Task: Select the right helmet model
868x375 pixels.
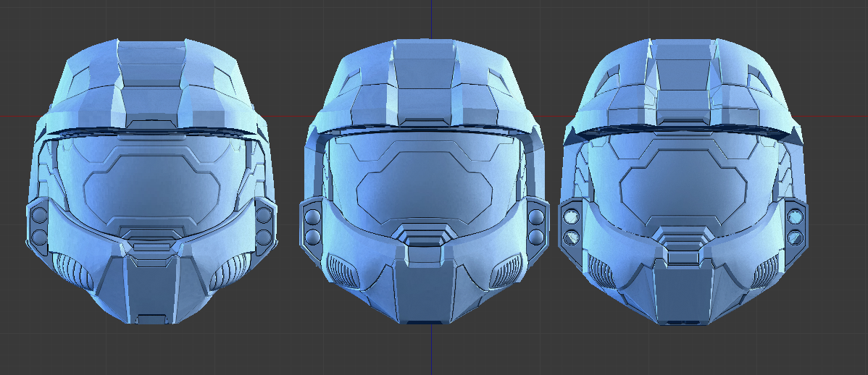Action: (x=684, y=182)
